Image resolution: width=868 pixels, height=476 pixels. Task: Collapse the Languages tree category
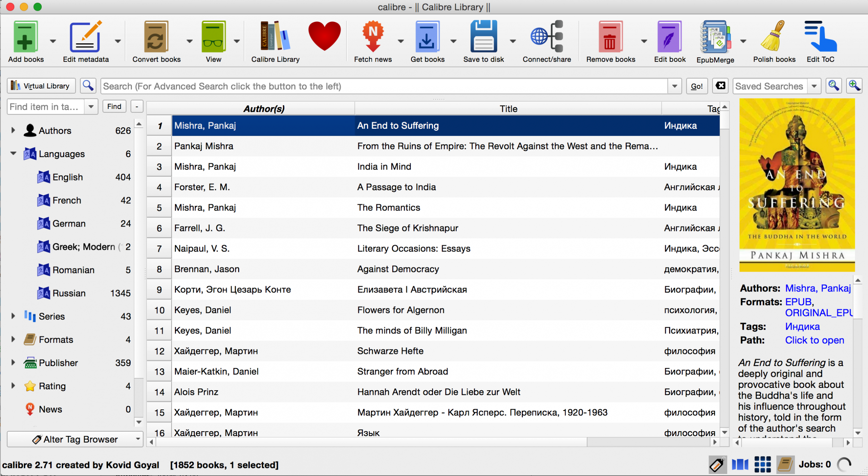[13, 154]
